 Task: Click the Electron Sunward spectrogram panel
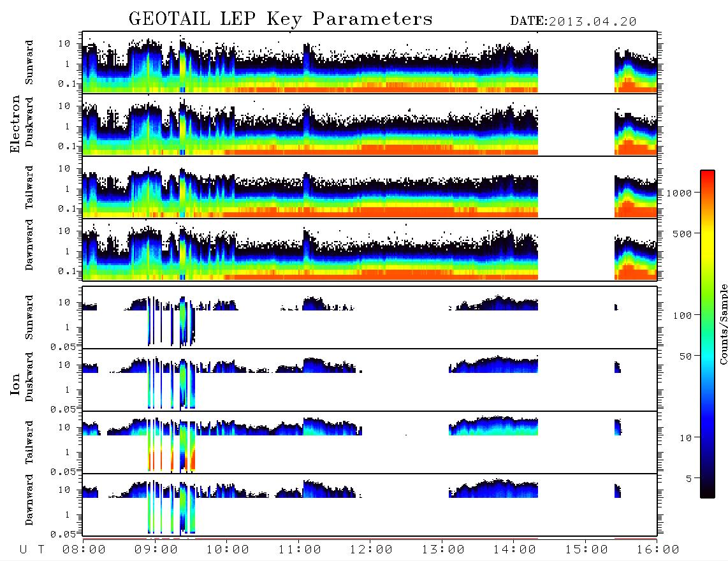[x=370, y=62]
